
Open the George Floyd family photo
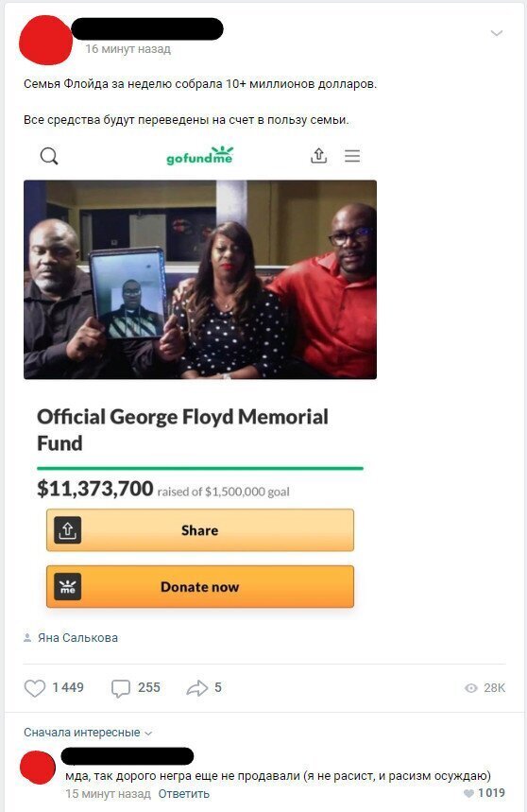pos(200,280)
